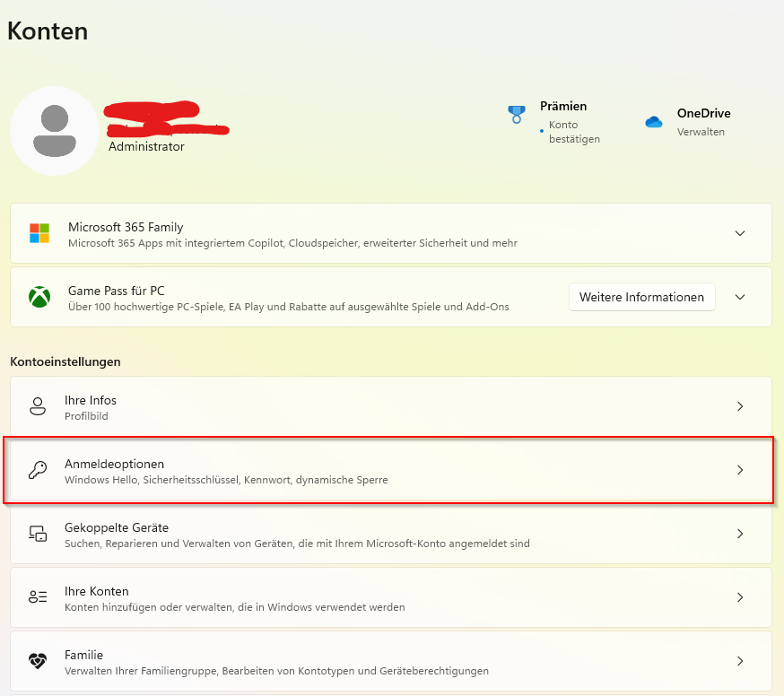Open Ihre Konten via its chevron arrow
The image size is (784, 696).
(740, 597)
